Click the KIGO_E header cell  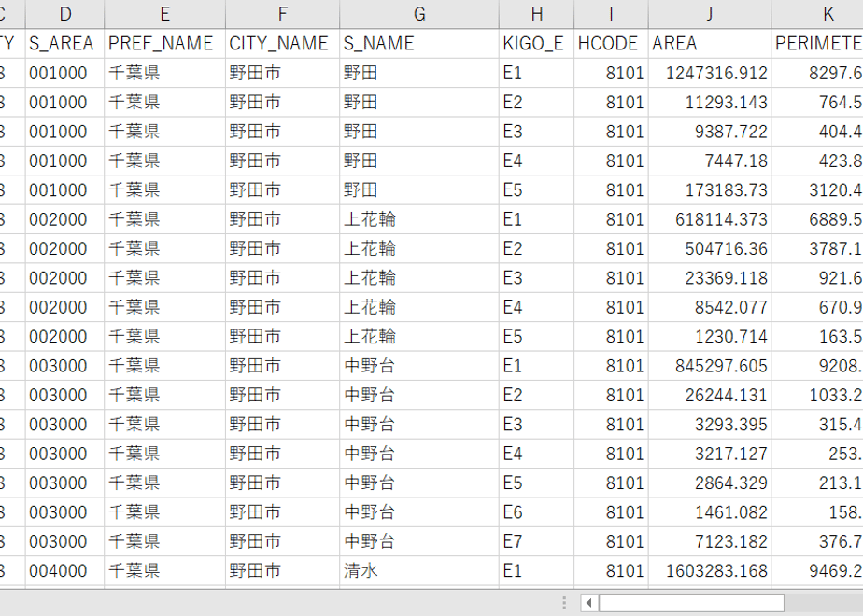pyautogui.click(x=537, y=44)
